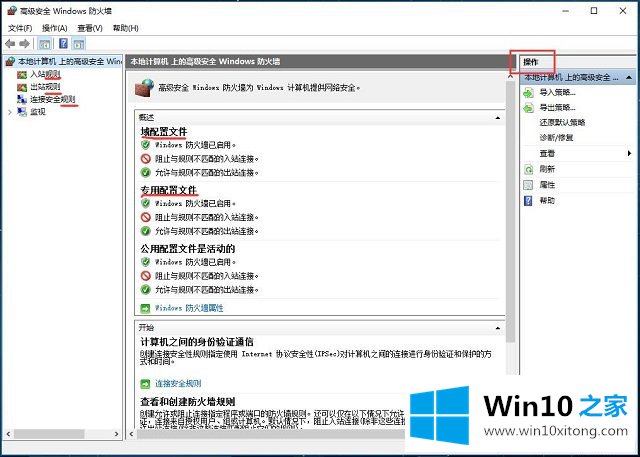Click the 连接安全规则 tree icon
This screenshot has width=640, height=457.
click(22, 99)
